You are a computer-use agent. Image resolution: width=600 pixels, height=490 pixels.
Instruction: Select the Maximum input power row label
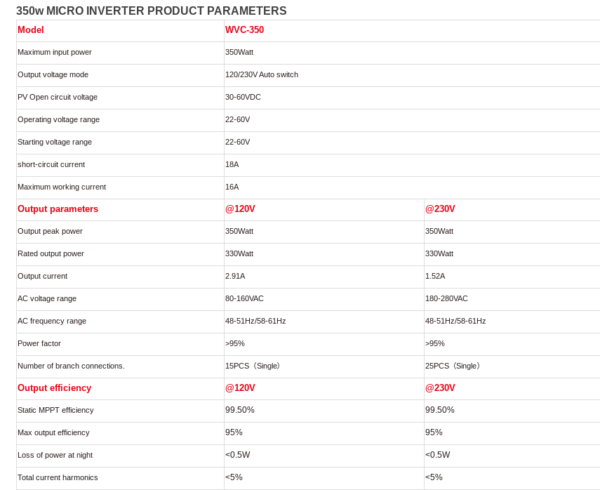point(54,52)
